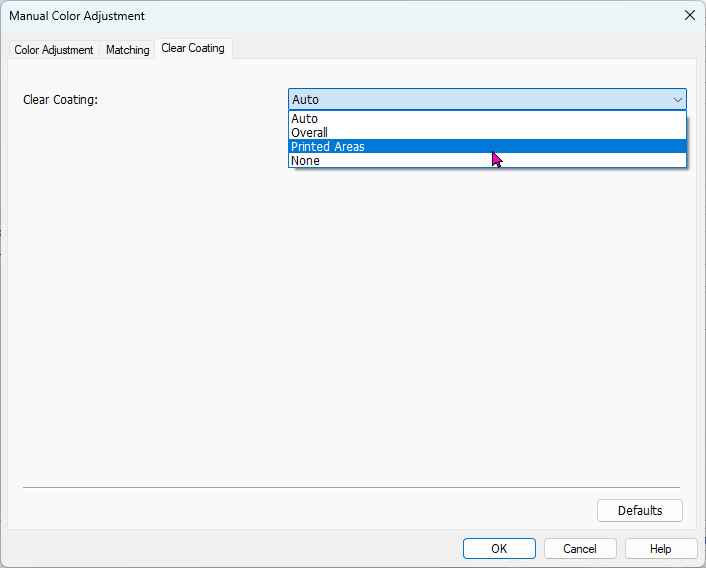Select the Overall coating option
Image resolution: width=706 pixels, height=568 pixels.
(x=310, y=133)
